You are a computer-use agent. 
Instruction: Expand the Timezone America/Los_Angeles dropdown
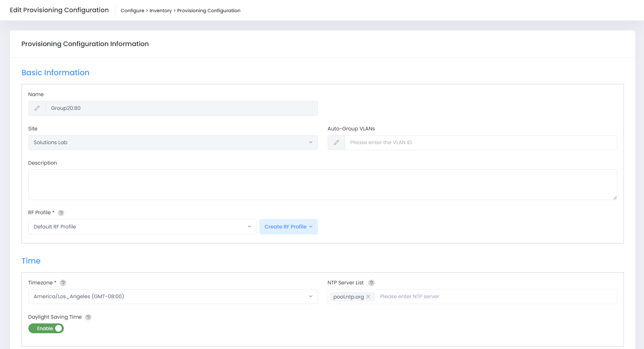pyautogui.click(x=173, y=297)
